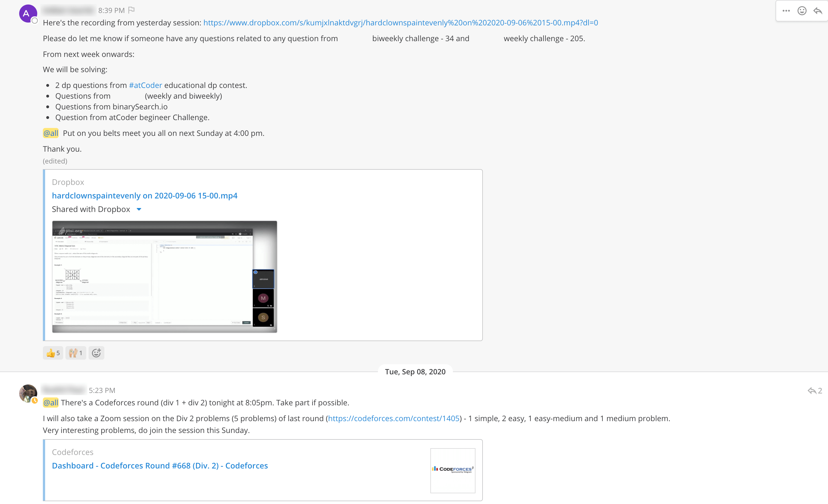Click the add reaction smiley icon
The image size is (828, 504).
tap(802, 11)
